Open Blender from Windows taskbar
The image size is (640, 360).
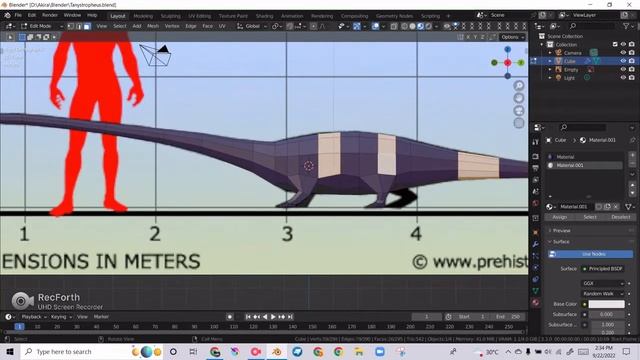point(277,352)
